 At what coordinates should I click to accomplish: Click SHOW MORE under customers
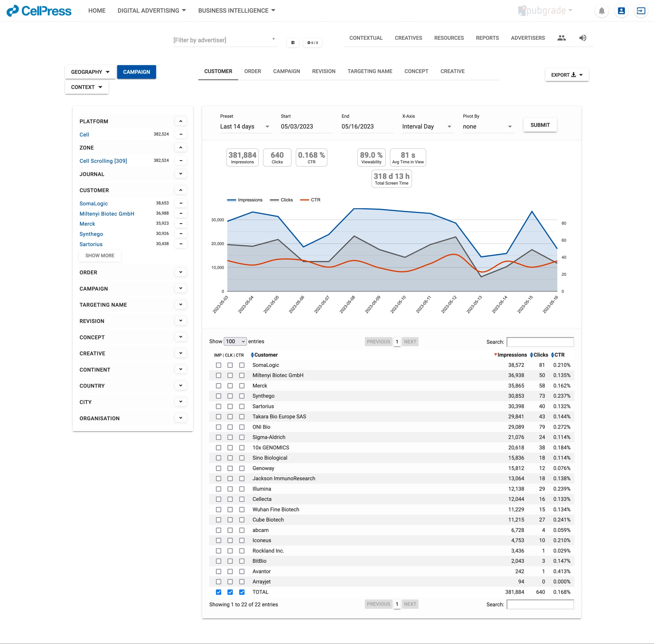(100, 256)
